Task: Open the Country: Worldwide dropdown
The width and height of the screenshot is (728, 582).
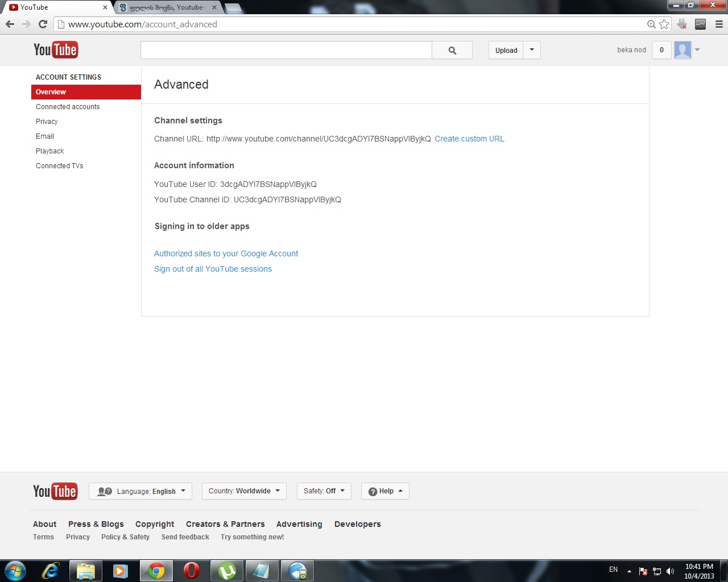Action: (244, 491)
